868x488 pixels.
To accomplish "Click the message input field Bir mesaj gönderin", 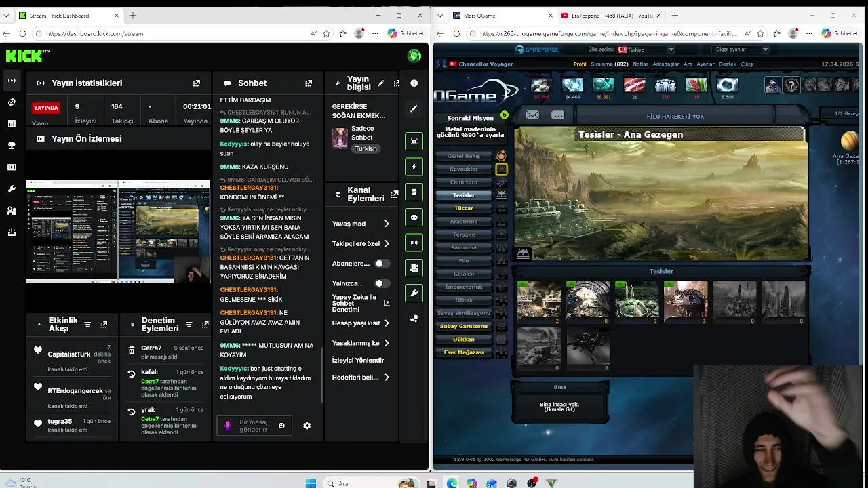I will (253, 426).
